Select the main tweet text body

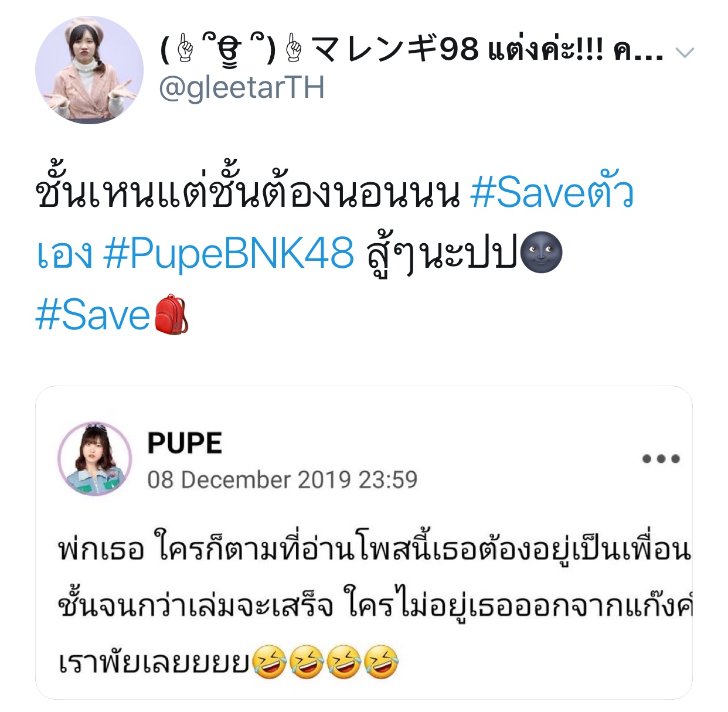point(334,255)
